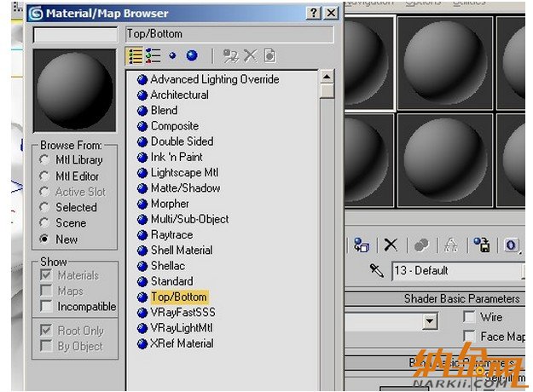Select Shellac material
533x392 pixels.
168,266
